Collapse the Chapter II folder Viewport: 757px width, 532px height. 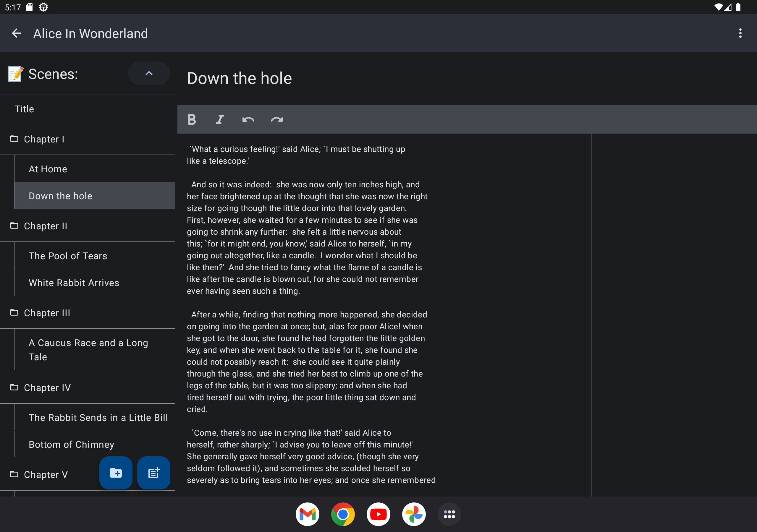coord(45,226)
